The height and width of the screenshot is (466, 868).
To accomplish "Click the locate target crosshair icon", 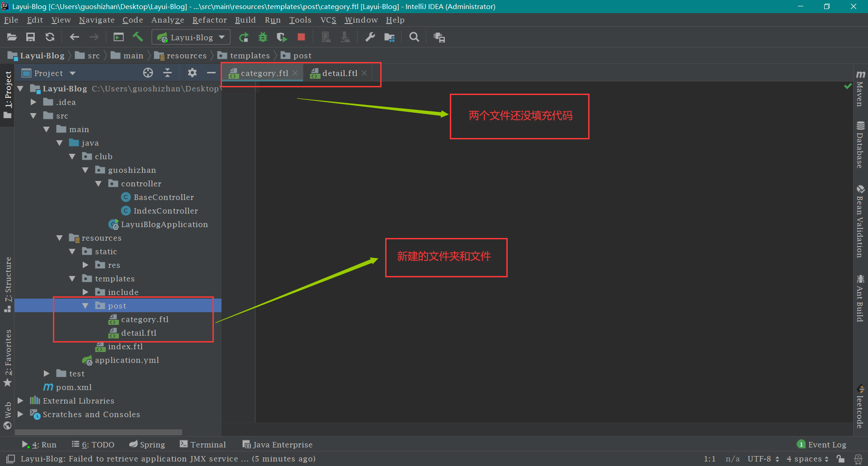I will click(x=148, y=73).
